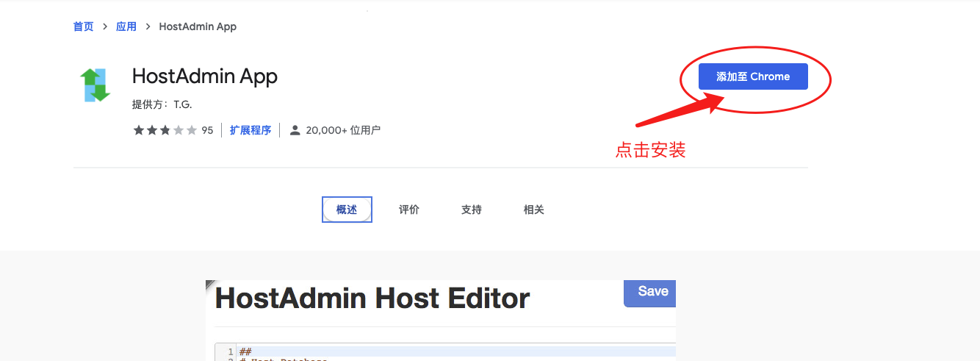The height and width of the screenshot is (361, 980).
Task: Switch to the 评价 tab
Action: tap(409, 210)
